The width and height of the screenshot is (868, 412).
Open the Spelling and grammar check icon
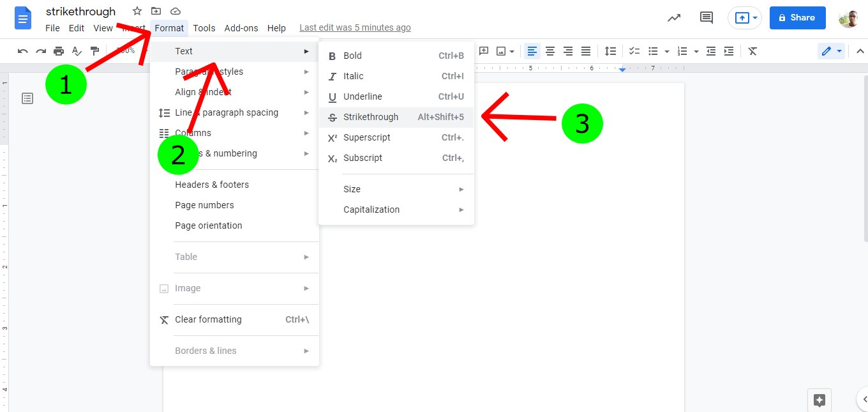point(77,51)
